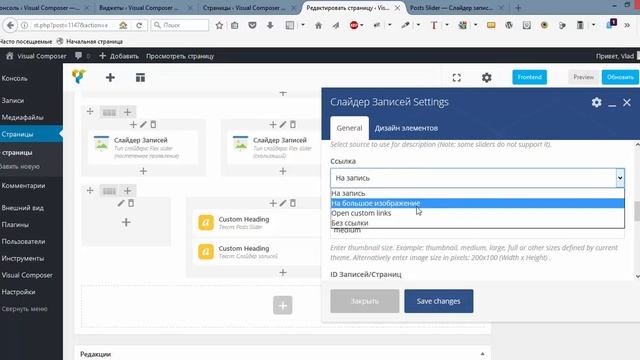This screenshot has width=640, height=360.
Task: Open Начальная страница bookmark
Action: [89, 41]
